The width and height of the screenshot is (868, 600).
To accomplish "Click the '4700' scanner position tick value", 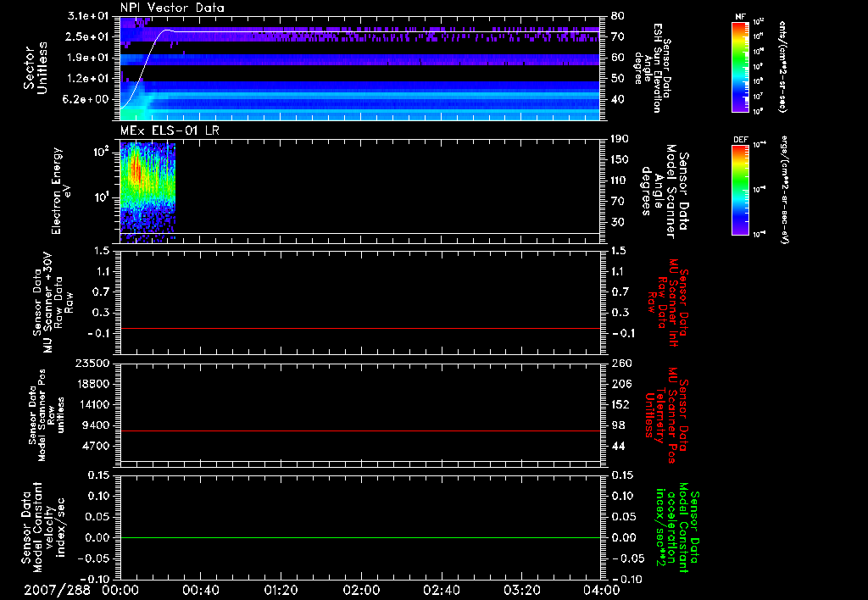I will click(95, 446).
